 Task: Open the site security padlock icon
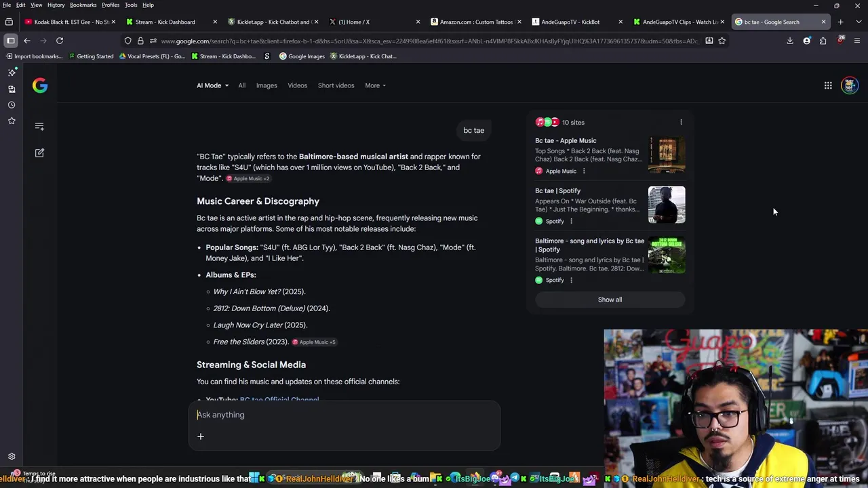point(140,41)
